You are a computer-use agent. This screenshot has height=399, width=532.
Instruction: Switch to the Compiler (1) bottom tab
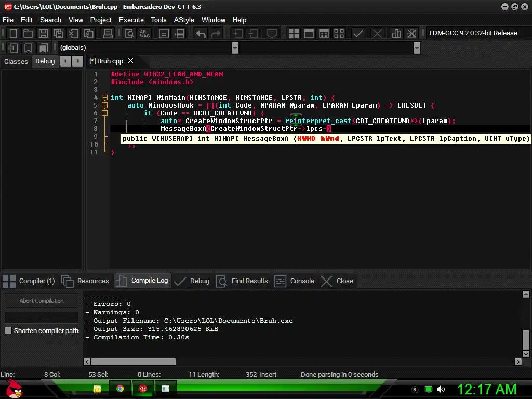click(29, 281)
